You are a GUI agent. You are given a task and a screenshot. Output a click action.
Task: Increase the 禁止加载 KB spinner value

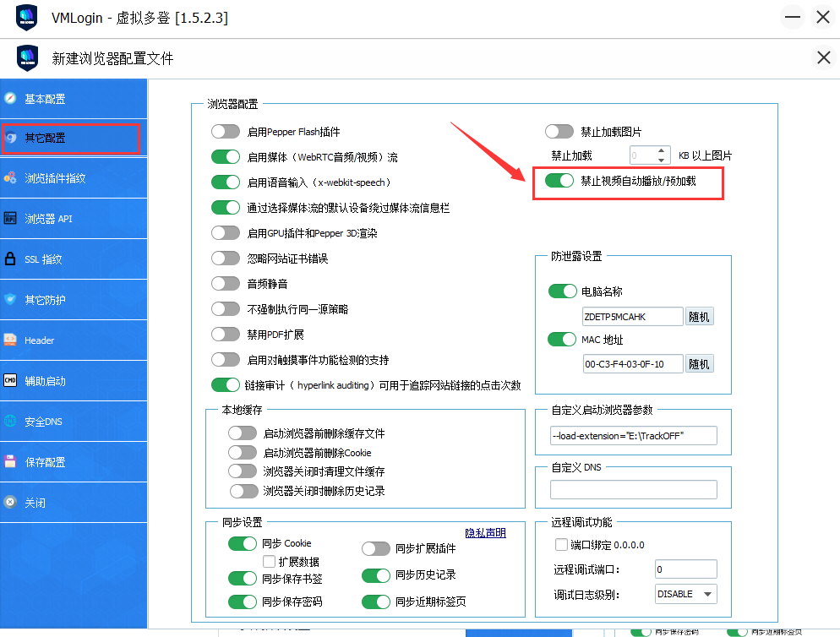click(x=662, y=151)
